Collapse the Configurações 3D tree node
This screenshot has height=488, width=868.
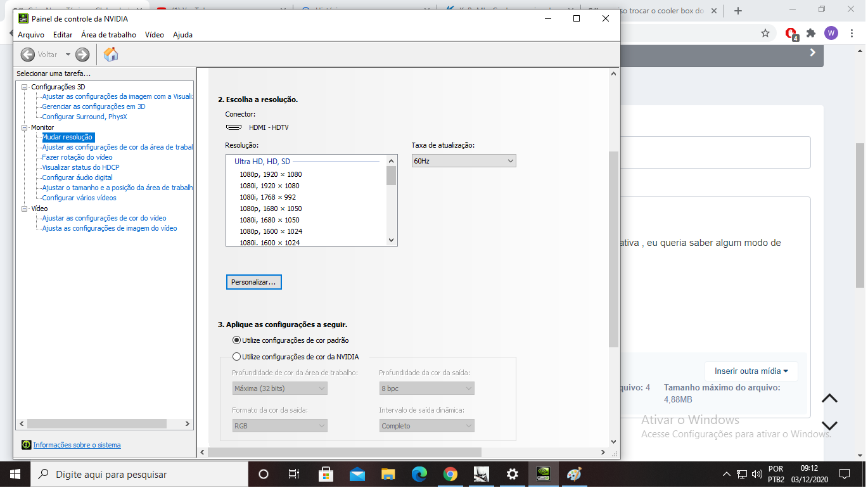25,87
